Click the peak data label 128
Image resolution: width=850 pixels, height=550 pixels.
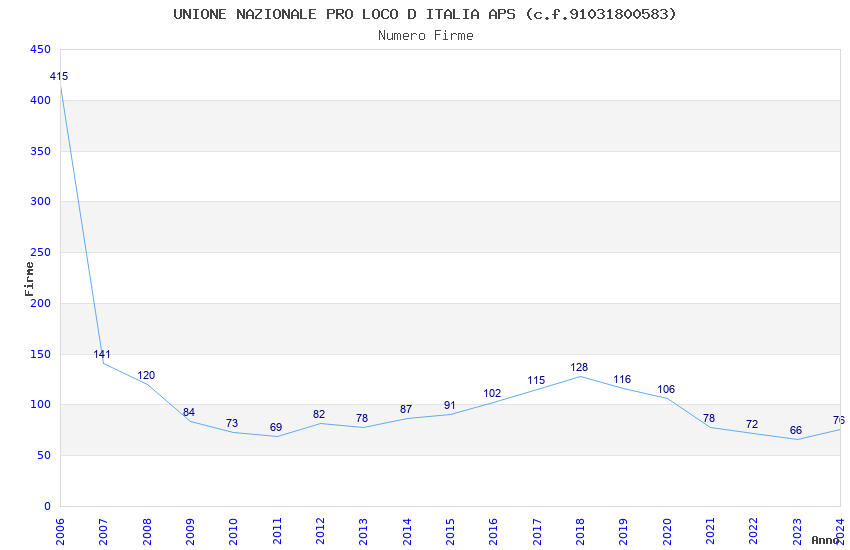[x=579, y=367]
